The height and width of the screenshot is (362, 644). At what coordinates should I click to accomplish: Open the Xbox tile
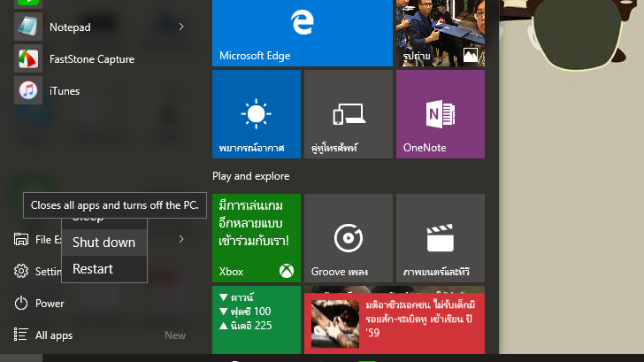pos(257,238)
